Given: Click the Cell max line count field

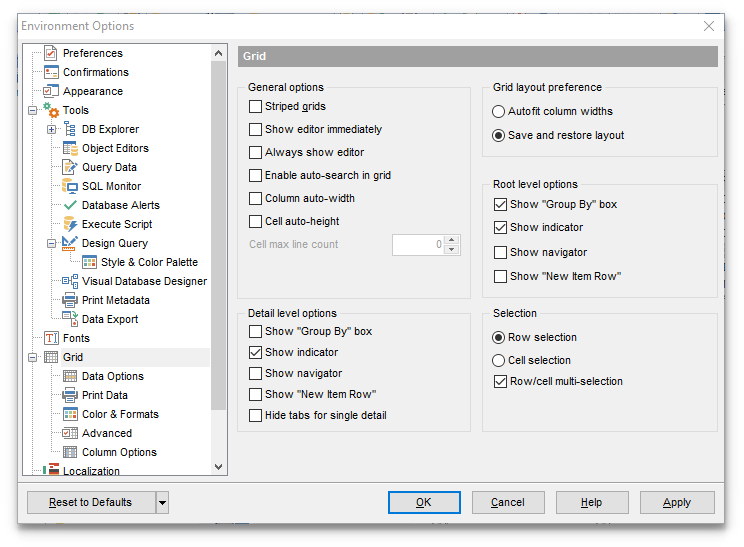Looking at the screenshot, I should click(418, 245).
